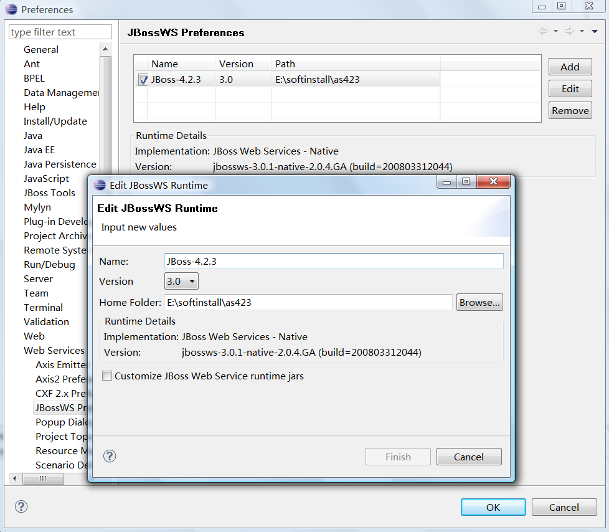The image size is (609, 532).
Task: Click the forward navigation arrow in Preferences header
Action: pos(569,31)
